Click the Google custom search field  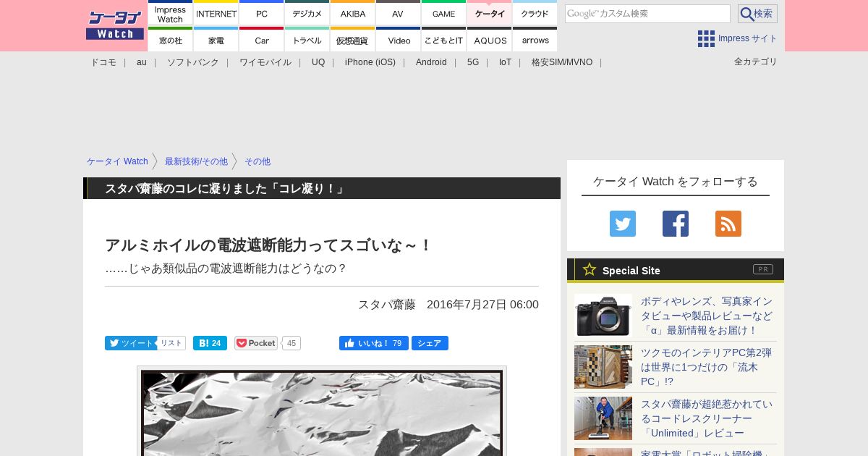point(647,14)
